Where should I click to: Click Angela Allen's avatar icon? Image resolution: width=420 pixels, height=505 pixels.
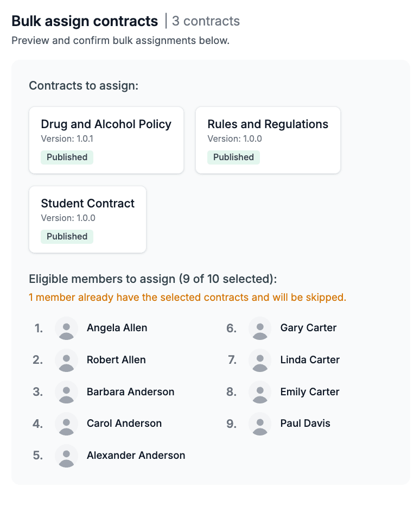(x=66, y=329)
